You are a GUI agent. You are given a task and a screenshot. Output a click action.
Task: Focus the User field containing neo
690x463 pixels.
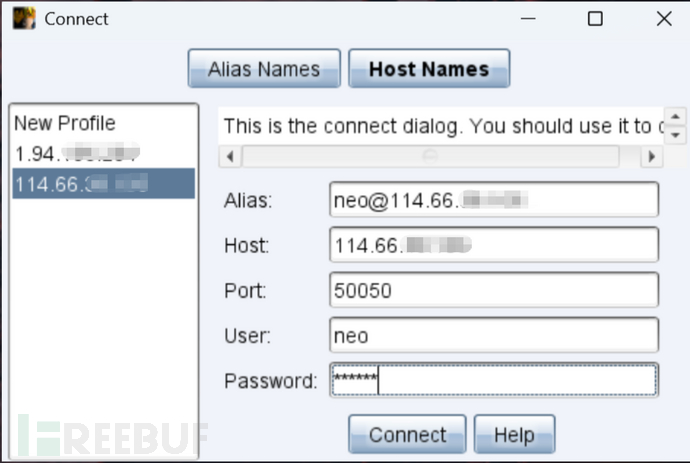[493, 334]
